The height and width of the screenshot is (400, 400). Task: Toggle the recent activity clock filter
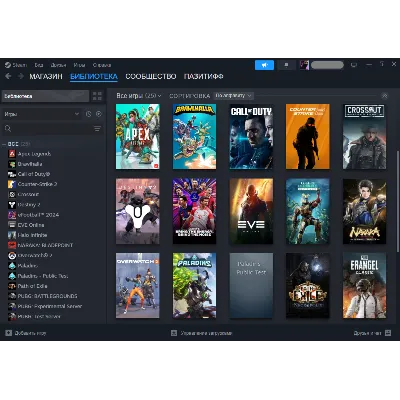click(88, 114)
